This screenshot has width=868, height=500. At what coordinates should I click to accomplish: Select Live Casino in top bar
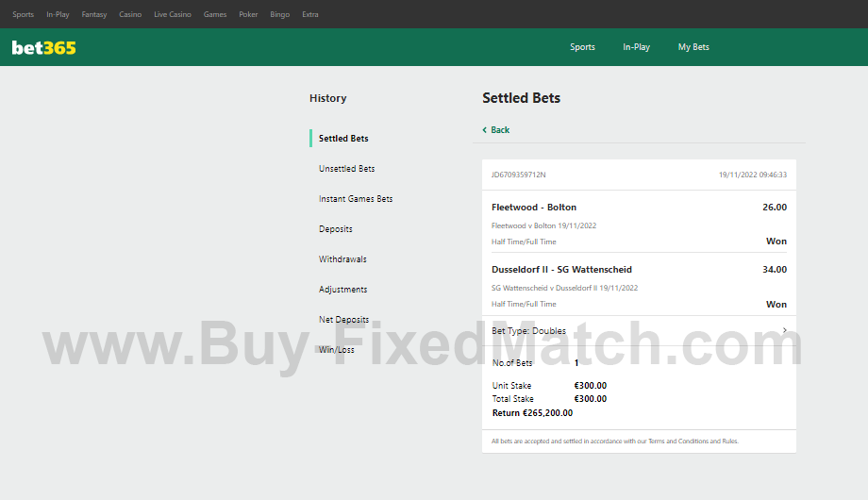point(173,14)
